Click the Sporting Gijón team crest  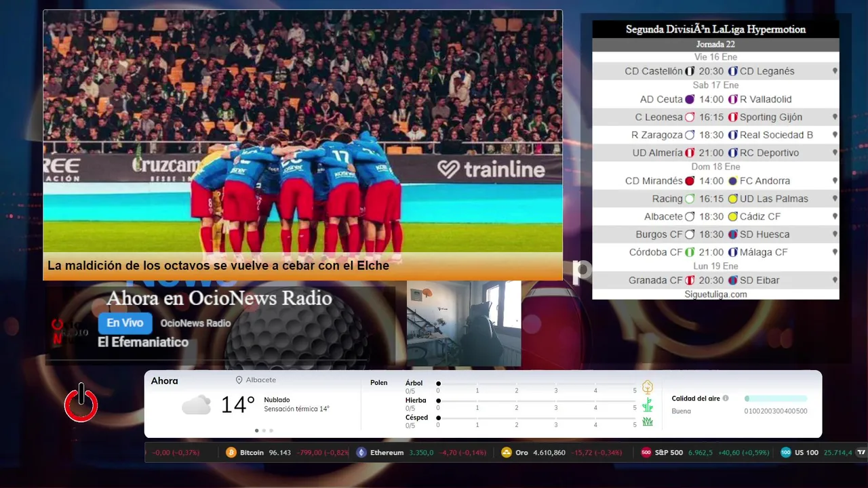[x=733, y=117]
